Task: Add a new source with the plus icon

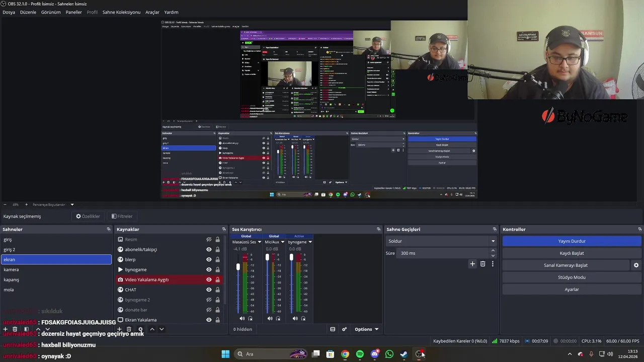Action: (119, 329)
